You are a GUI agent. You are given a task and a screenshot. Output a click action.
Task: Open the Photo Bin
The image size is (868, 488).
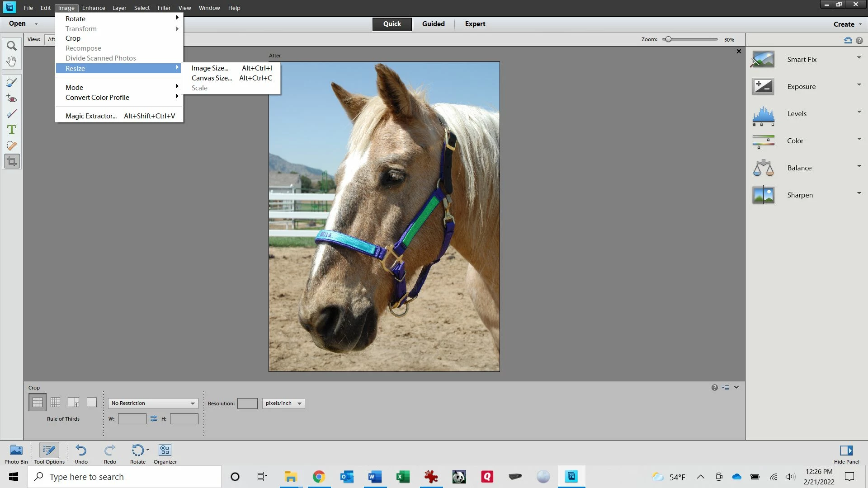pos(16,453)
